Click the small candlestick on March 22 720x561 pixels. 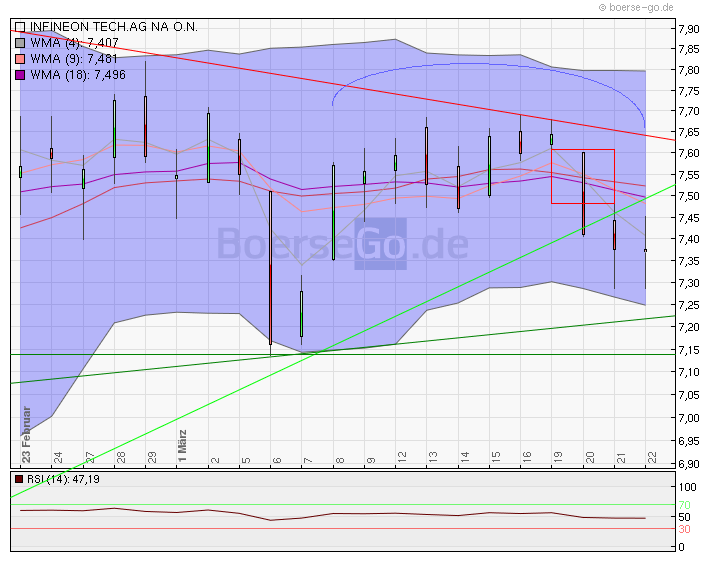646,251
